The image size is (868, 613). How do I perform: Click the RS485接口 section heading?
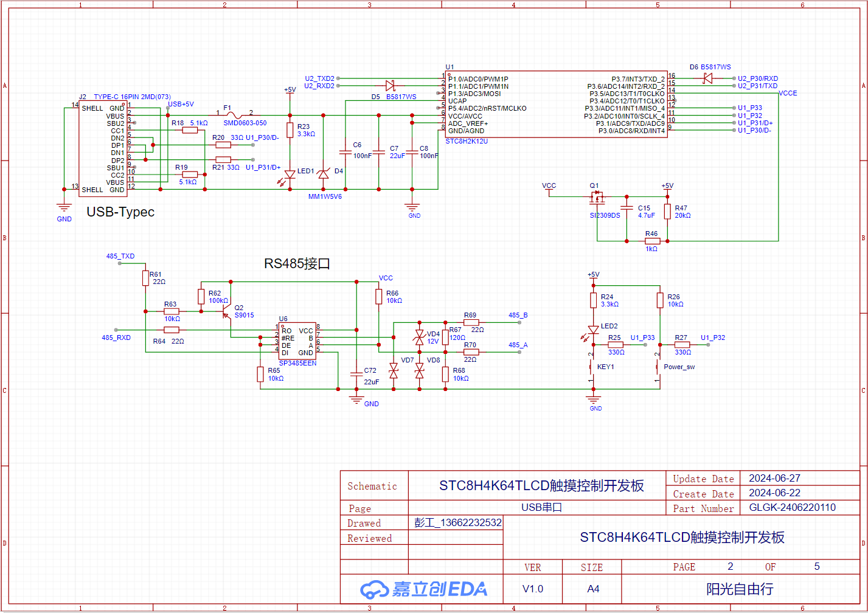297,264
